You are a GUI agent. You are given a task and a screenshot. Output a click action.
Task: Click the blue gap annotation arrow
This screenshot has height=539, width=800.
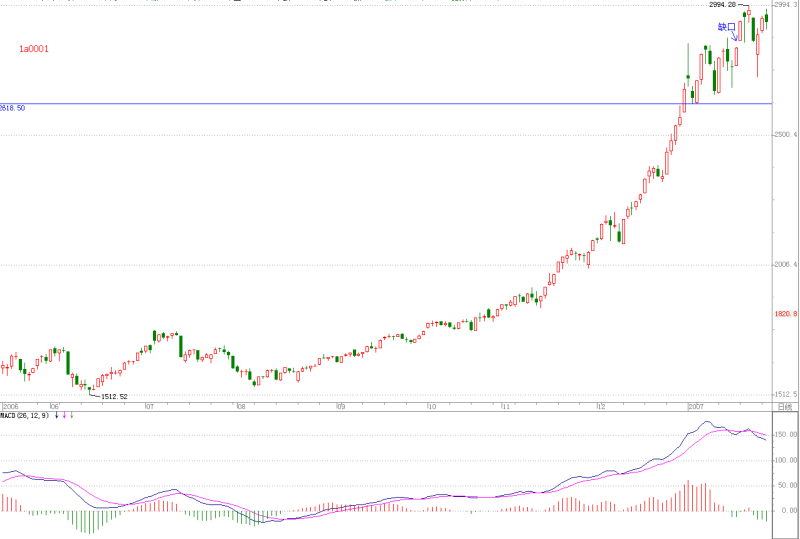click(x=734, y=36)
